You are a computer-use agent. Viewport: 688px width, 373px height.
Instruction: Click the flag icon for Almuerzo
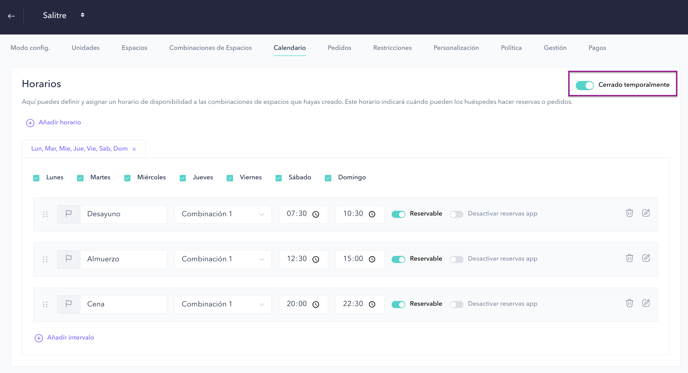point(69,259)
